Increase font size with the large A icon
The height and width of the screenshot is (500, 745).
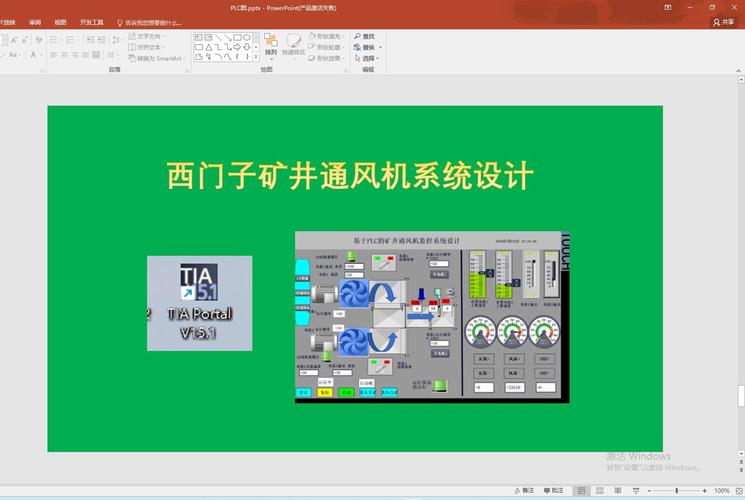point(14,40)
